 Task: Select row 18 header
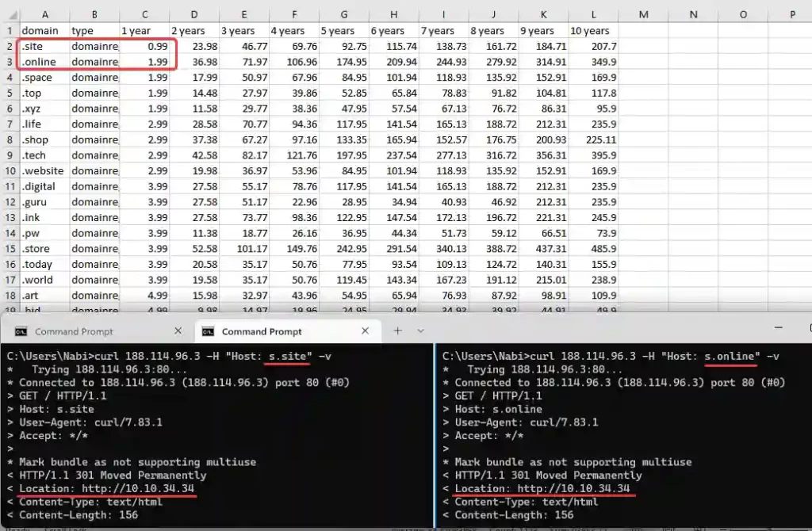pos(10,295)
